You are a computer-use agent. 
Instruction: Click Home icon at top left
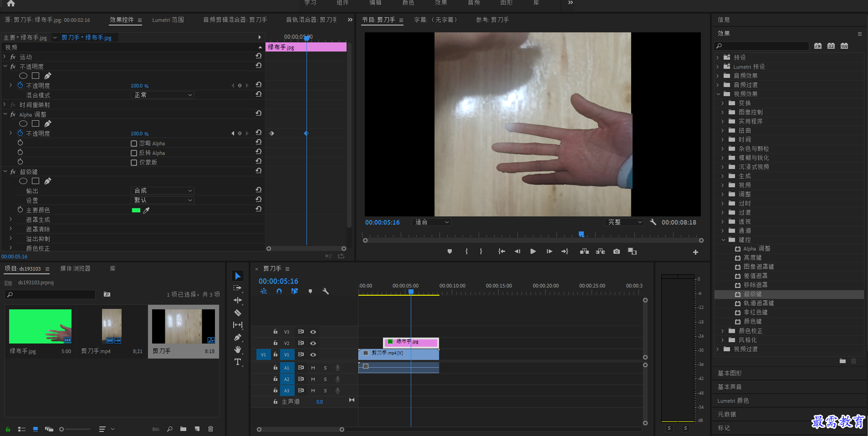coord(11,4)
